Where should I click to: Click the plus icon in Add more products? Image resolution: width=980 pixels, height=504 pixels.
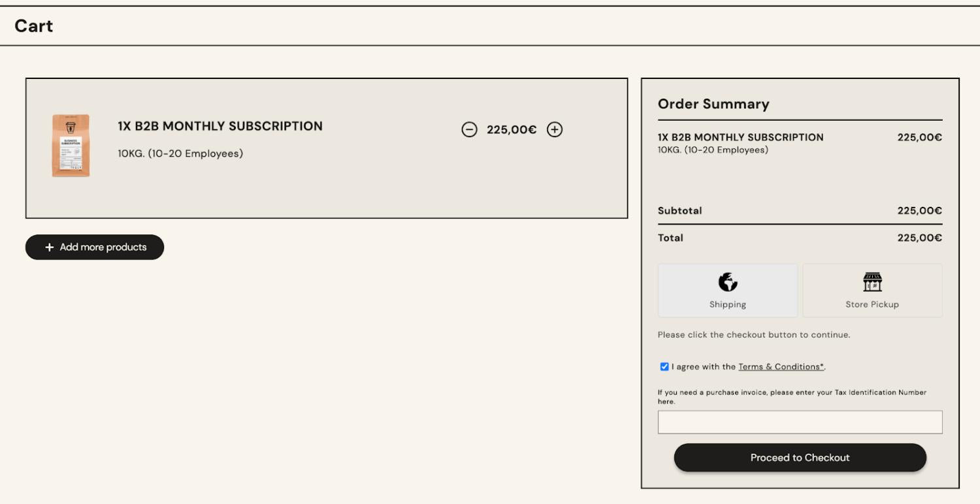pyautogui.click(x=49, y=247)
